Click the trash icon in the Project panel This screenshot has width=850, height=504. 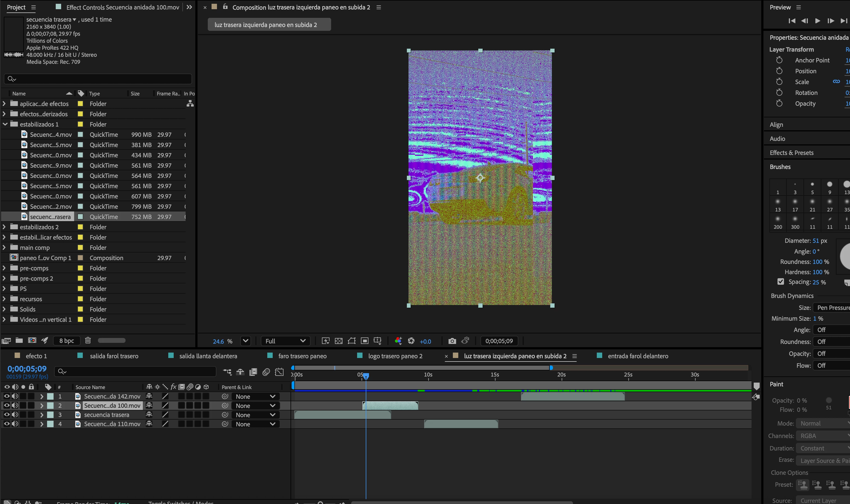coord(88,340)
